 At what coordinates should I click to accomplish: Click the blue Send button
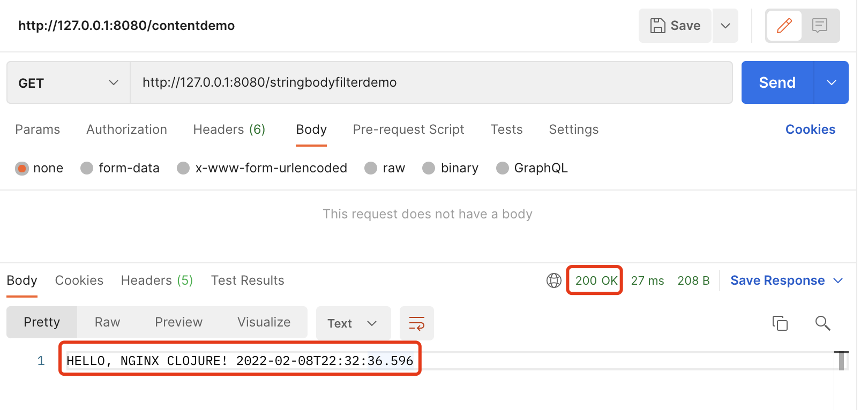(x=777, y=83)
